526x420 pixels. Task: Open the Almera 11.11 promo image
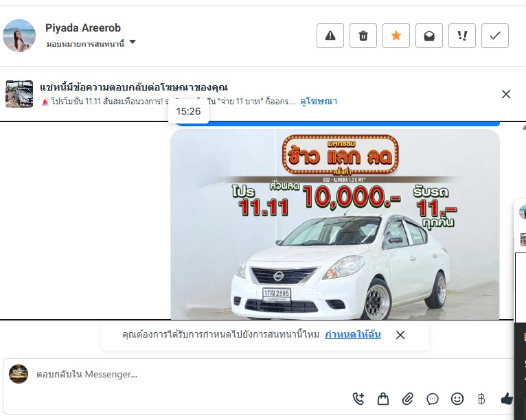pos(335,224)
